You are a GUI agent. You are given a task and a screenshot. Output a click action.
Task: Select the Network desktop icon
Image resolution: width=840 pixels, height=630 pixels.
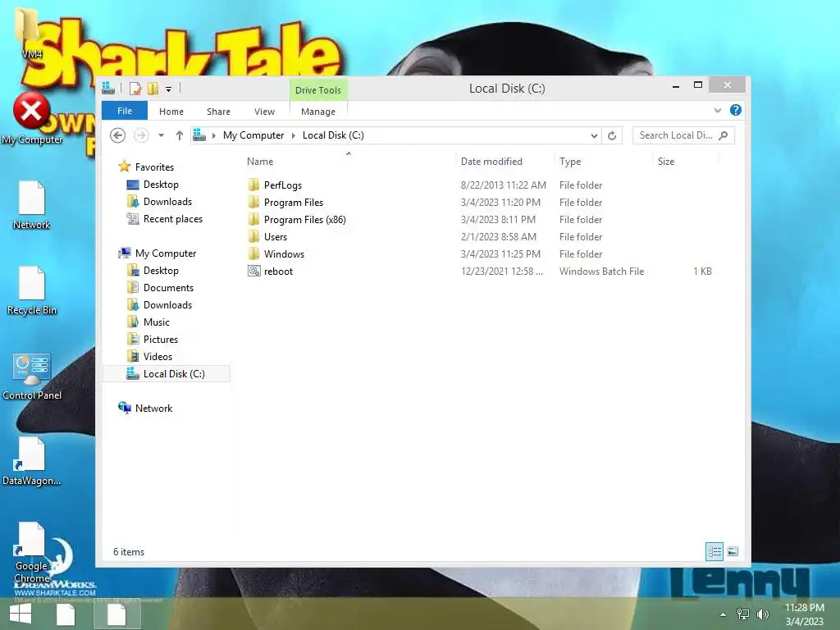[x=32, y=206]
